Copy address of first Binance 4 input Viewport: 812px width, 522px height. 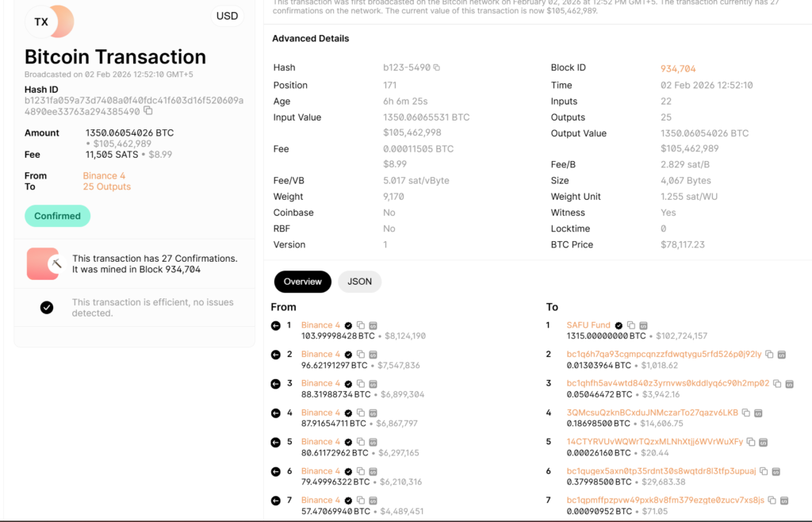coord(361,325)
